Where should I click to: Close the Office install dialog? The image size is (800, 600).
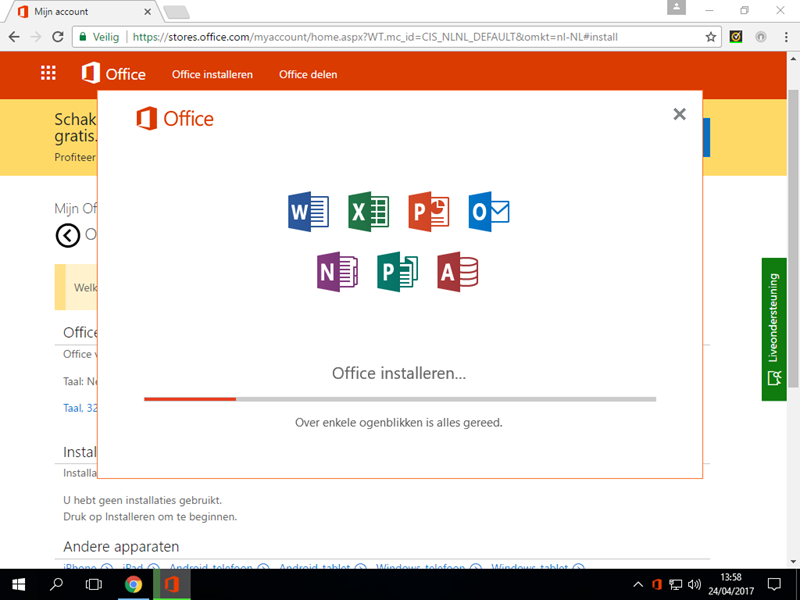679,114
